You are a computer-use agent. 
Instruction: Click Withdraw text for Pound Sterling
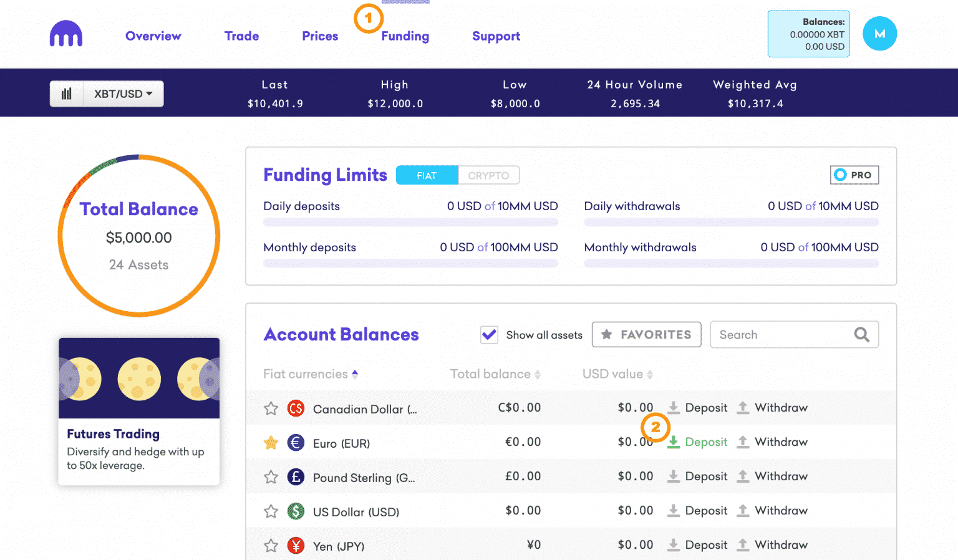tap(781, 476)
